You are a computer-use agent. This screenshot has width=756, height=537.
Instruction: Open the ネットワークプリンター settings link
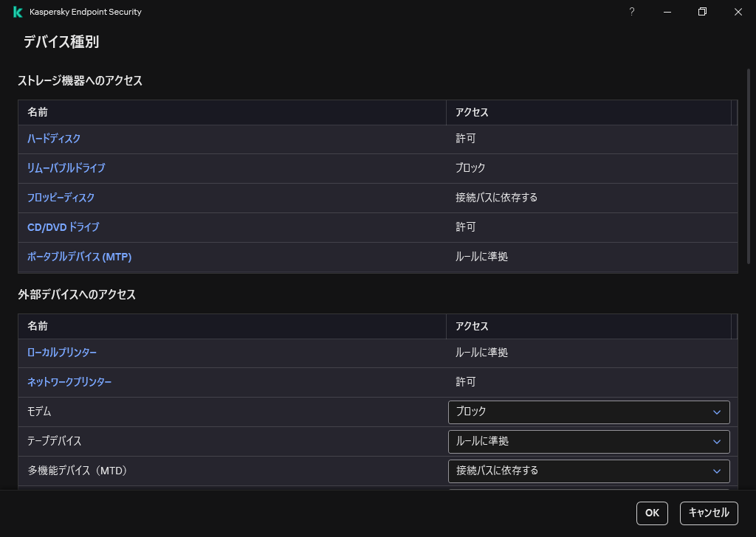[x=69, y=382]
